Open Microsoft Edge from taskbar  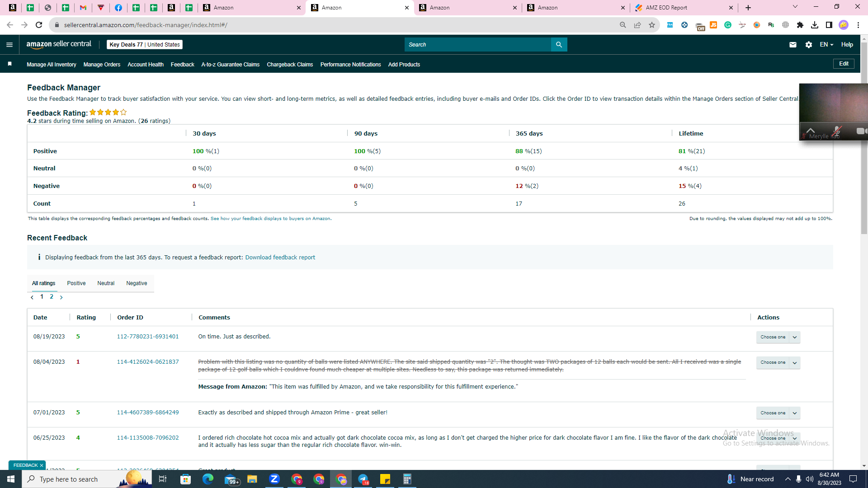(x=208, y=479)
